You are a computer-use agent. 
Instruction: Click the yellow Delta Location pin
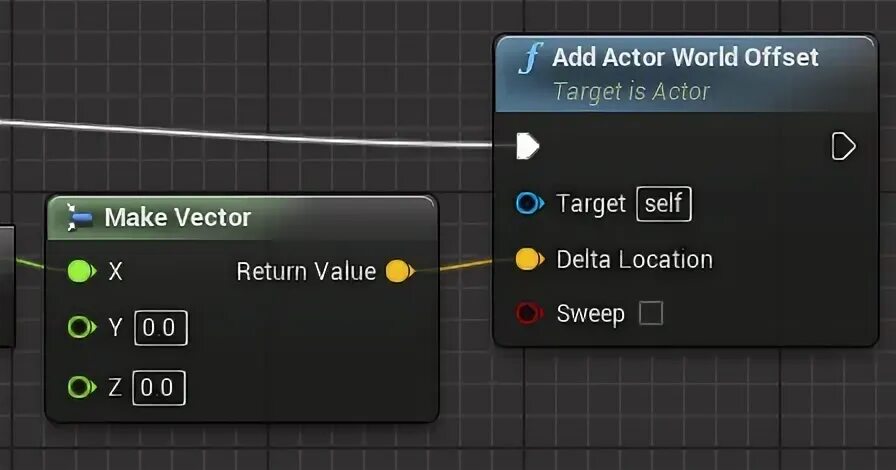pyautogui.click(x=530, y=259)
